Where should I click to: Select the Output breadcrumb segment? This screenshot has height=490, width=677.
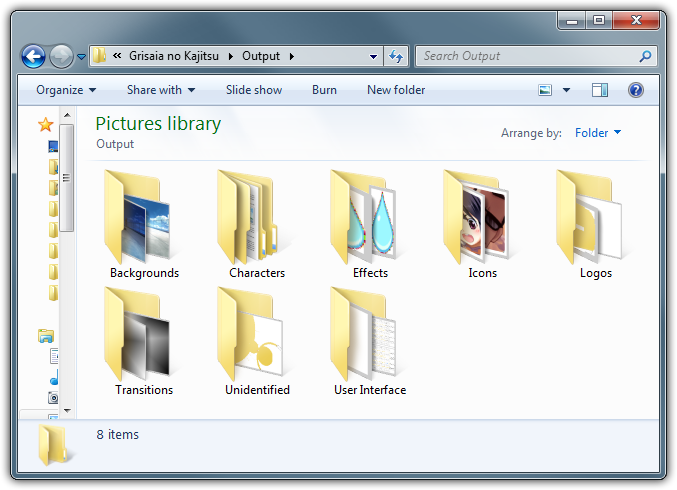click(261, 56)
